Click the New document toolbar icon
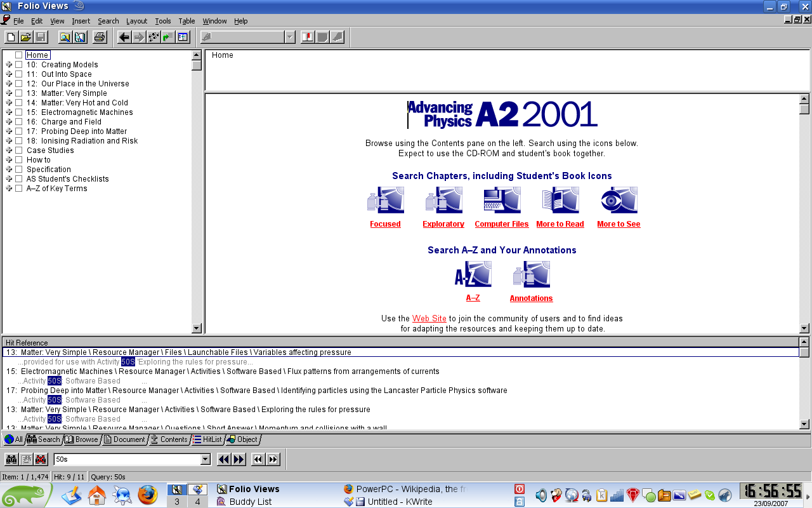The height and width of the screenshot is (508, 812). pyautogui.click(x=11, y=37)
